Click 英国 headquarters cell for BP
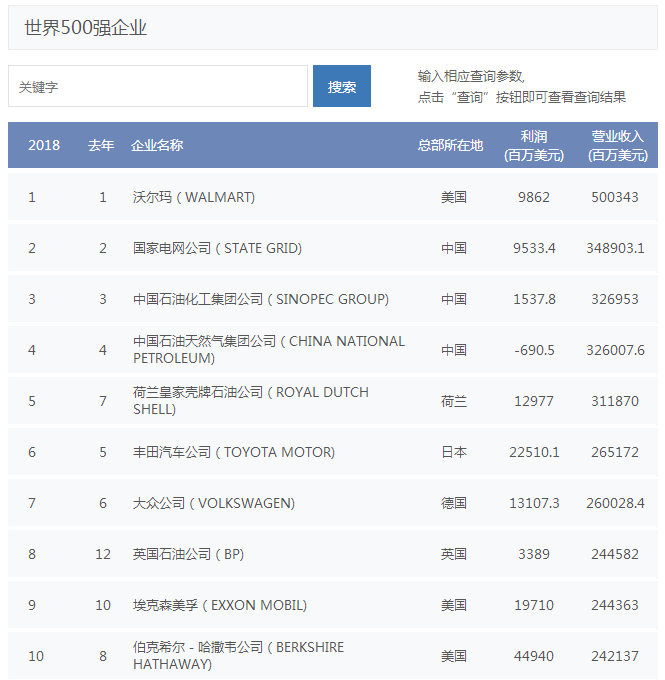The height and width of the screenshot is (680, 665). coord(454,554)
